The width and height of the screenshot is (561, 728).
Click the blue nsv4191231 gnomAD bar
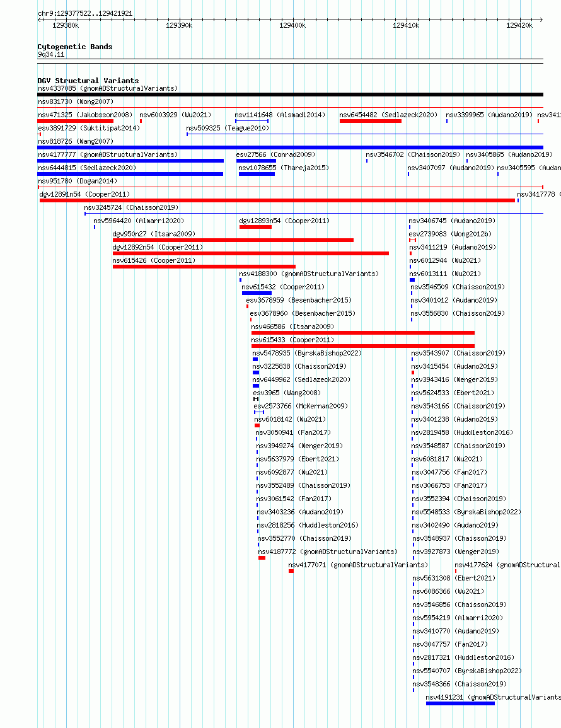[461, 704]
